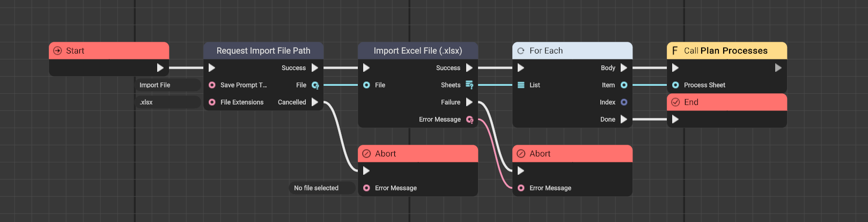The width and height of the screenshot is (868, 222).
Task: Click the Sheets list output pin
Action: [x=469, y=85]
